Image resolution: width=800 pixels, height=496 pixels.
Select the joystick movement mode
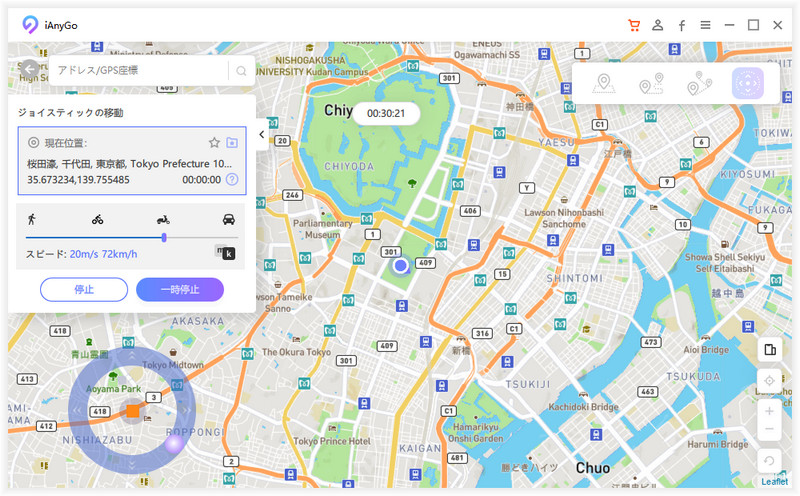pos(747,83)
